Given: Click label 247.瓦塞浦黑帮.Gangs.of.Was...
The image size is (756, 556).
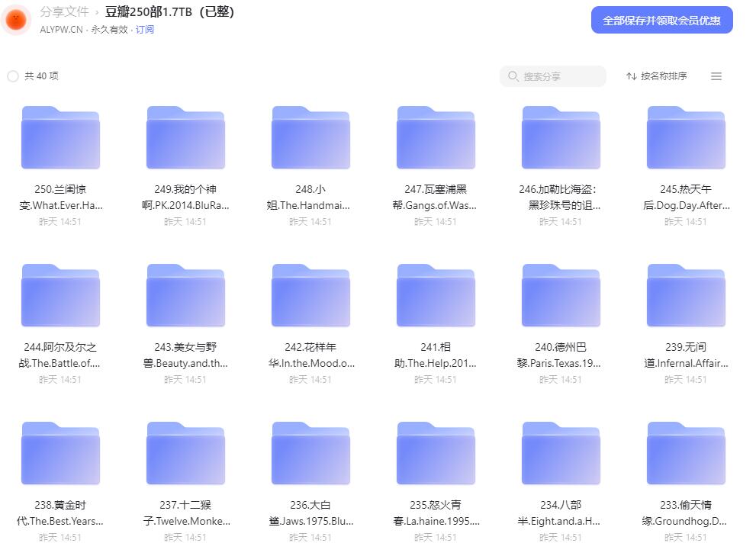Looking at the screenshot, I should coord(434,198).
